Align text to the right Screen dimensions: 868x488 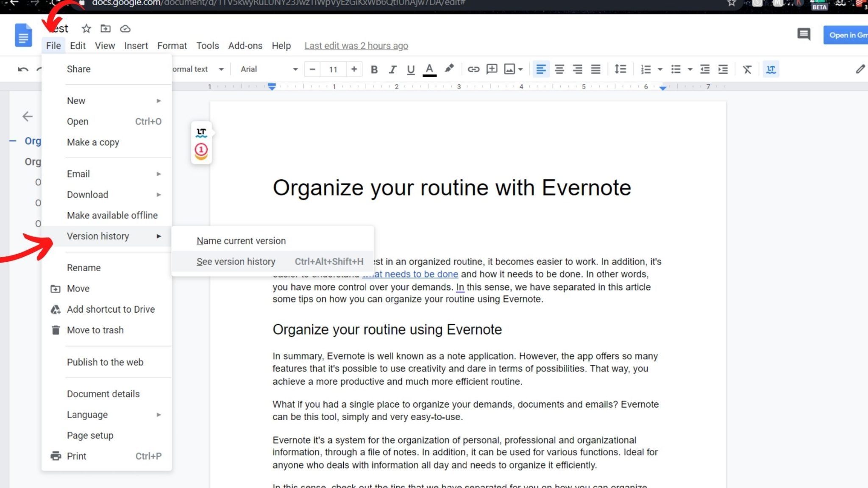pos(577,69)
